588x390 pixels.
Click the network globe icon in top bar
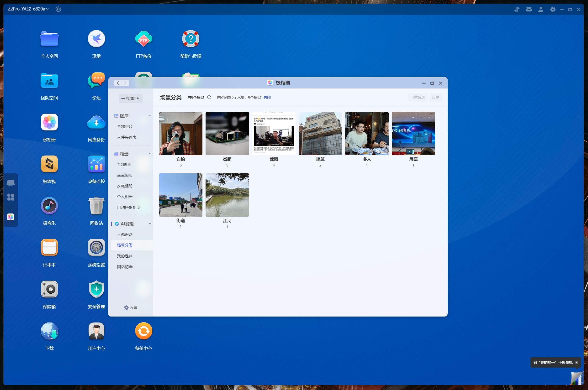pos(58,9)
